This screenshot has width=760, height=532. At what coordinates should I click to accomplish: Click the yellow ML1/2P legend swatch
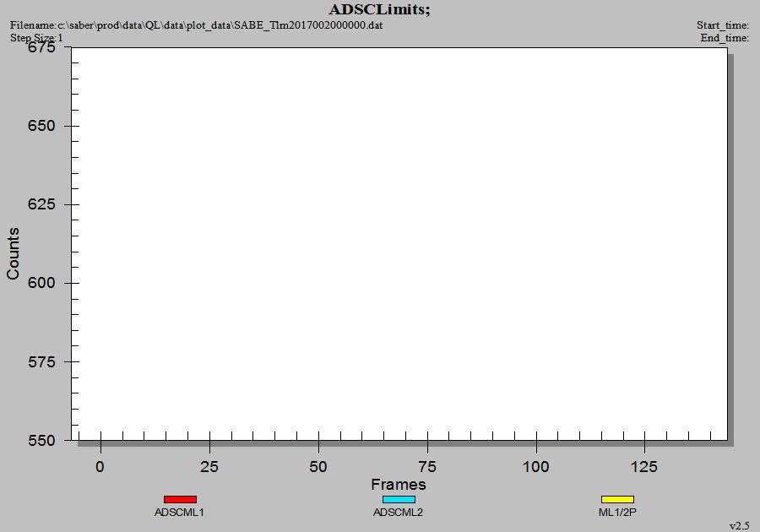pos(617,499)
